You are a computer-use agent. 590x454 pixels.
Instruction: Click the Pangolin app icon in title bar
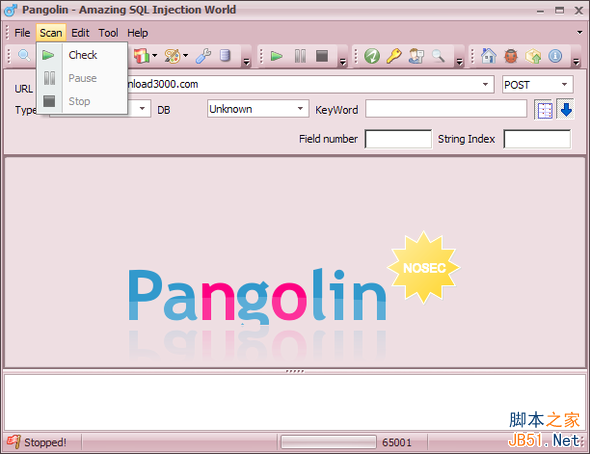coord(10,10)
